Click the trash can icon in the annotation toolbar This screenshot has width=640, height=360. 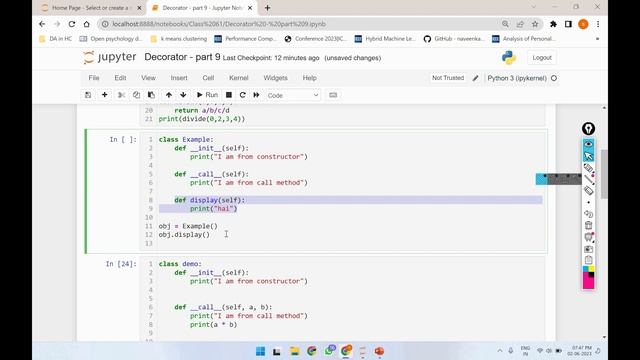(588, 225)
